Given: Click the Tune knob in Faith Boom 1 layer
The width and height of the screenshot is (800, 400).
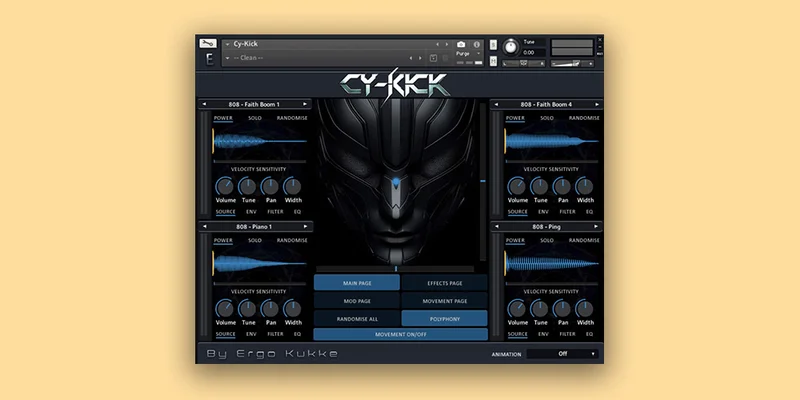Looking at the screenshot, I should click(247, 186).
